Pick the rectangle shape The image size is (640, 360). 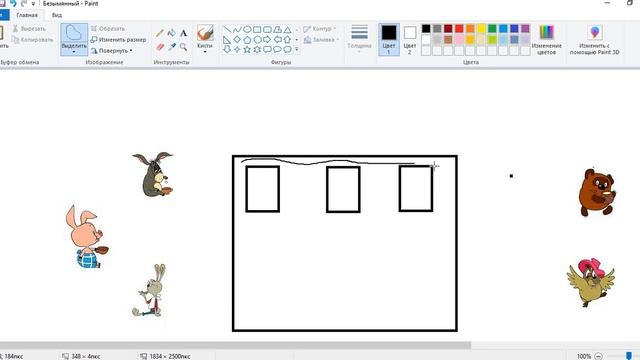point(257,29)
